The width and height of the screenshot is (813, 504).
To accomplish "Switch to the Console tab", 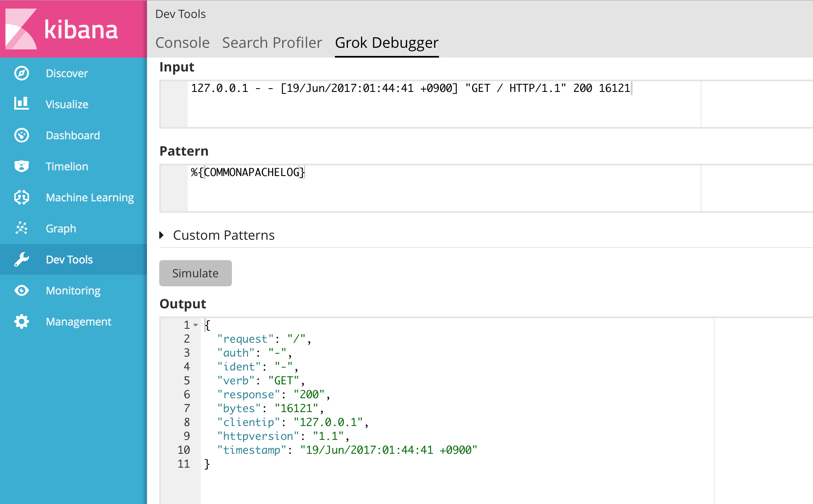I will [183, 42].
